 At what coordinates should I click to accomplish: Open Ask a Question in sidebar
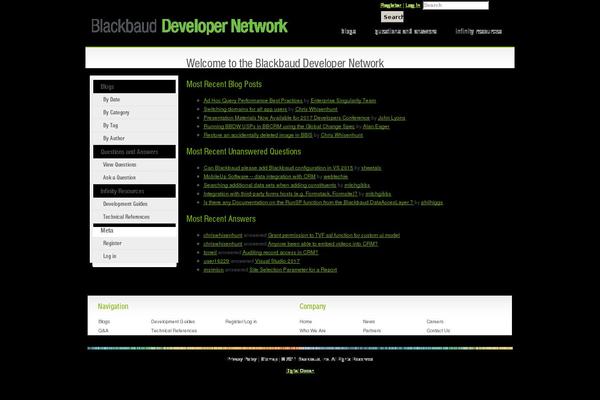(x=119, y=178)
